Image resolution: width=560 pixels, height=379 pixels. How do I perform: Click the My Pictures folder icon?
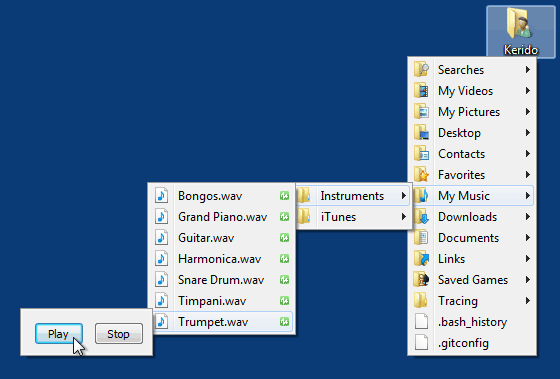[421, 111]
